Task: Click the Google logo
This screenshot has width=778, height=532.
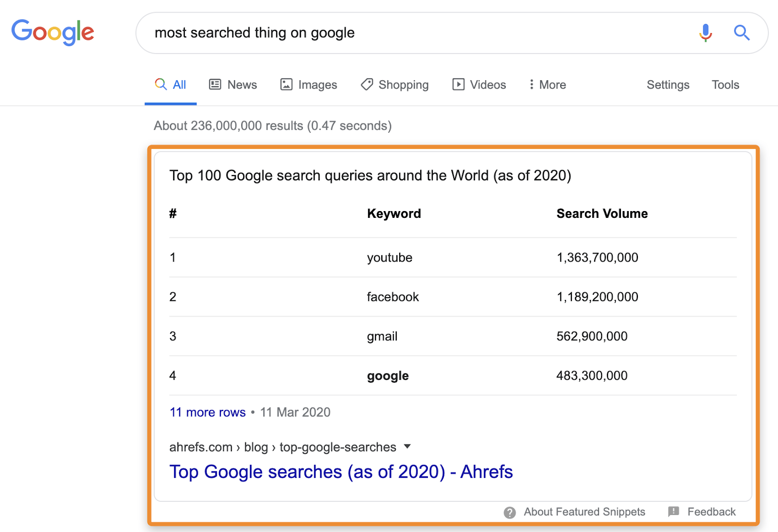Action: click(x=53, y=32)
